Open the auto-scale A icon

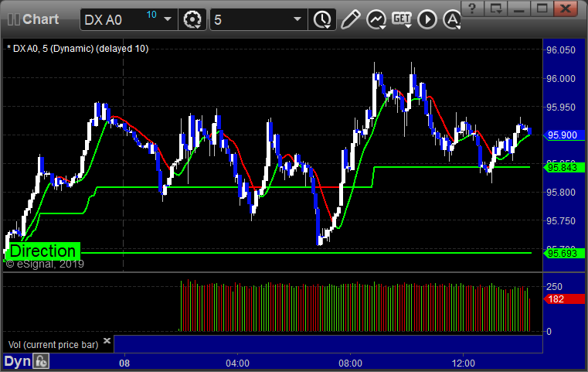coord(452,19)
